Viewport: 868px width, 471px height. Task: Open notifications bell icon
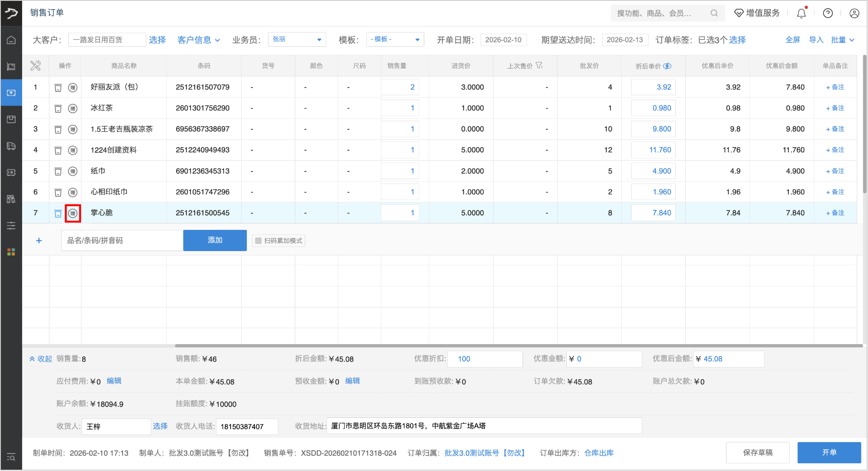click(x=801, y=13)
